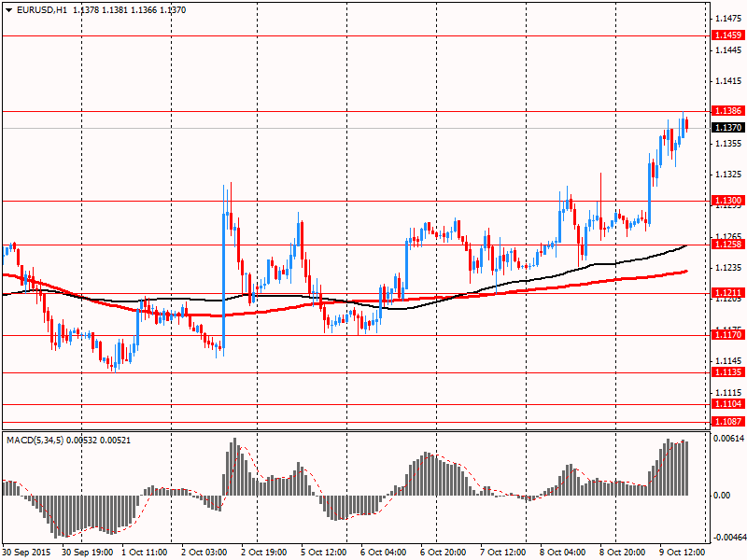Click the 6 Oct 04:00 time axis label
747x560 pixels.
coord(384,553)
